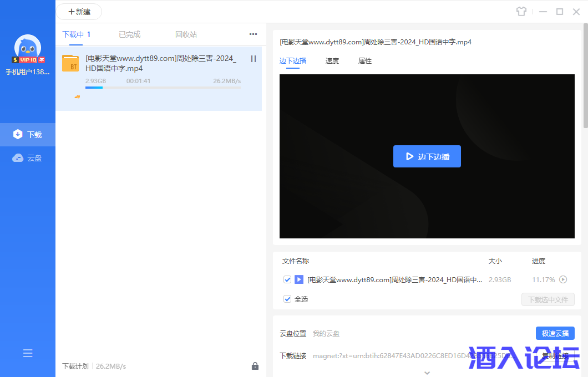Screen dimensions: 588x377
Task: Click play icon beside 11.17% progress
Action: point(563,279)
